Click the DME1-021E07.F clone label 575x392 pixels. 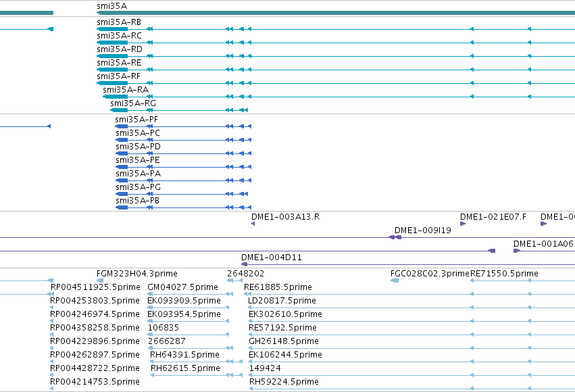(493, 217)
